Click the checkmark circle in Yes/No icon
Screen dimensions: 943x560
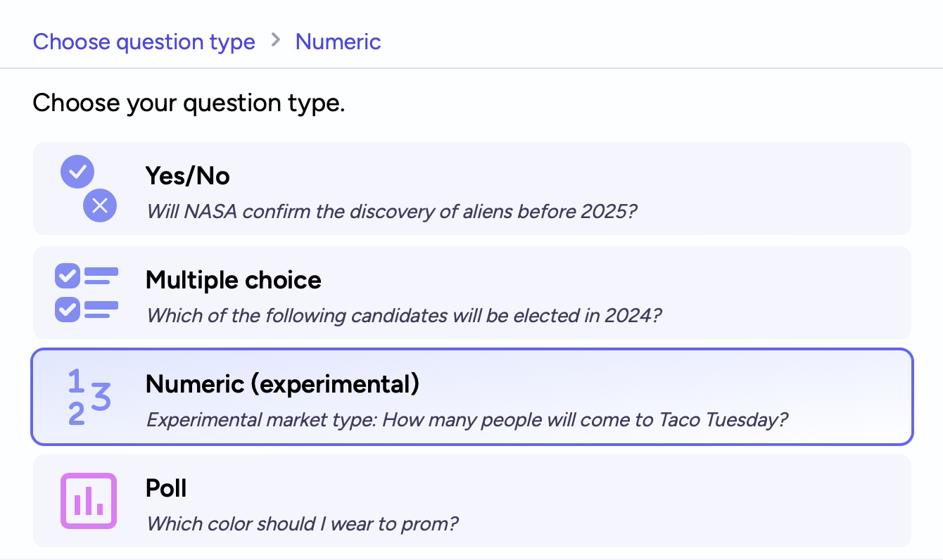coord(77,171)
